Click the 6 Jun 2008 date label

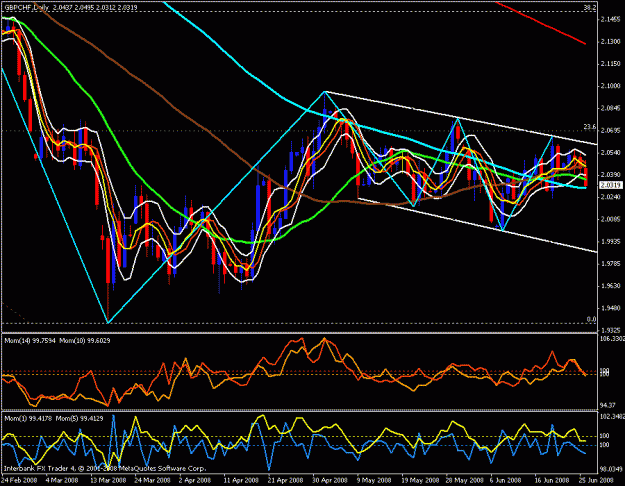(505, 480)
